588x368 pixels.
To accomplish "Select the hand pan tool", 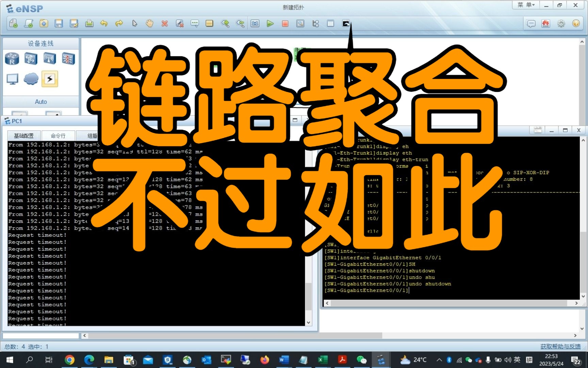I will (149, 24).
